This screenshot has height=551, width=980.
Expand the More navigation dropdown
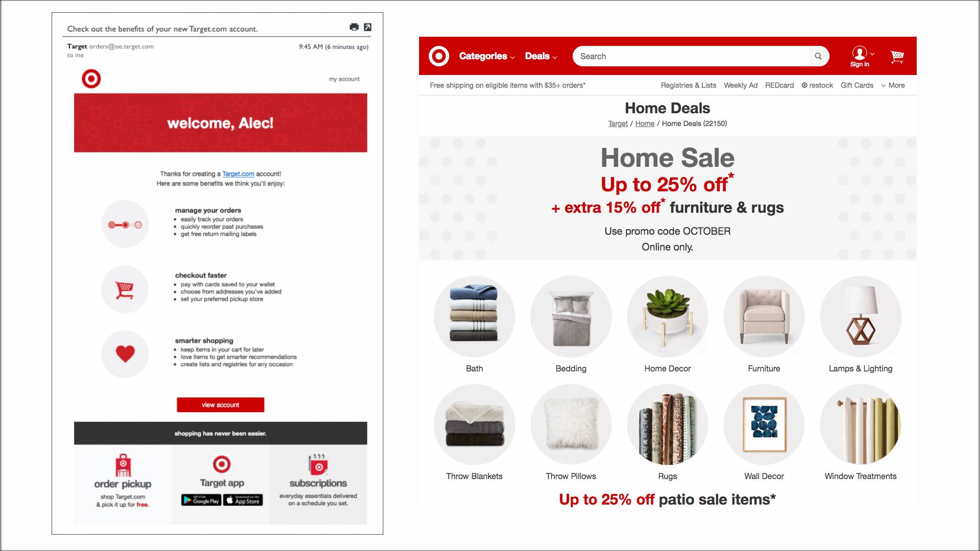[894, 85]
